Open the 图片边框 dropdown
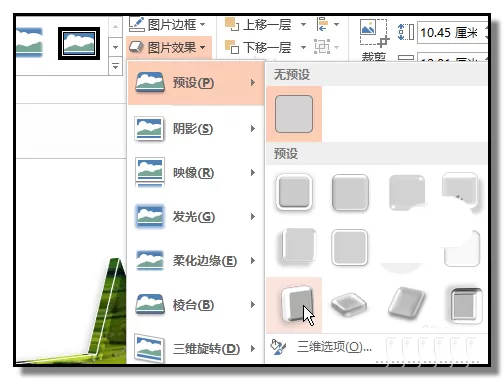 [x=167, y=25]
